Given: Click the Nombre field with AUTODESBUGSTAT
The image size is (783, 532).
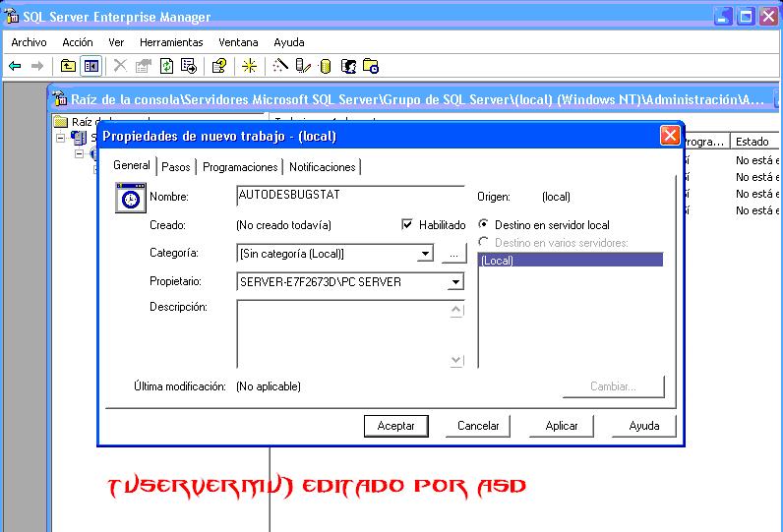Looking at the screenshot, I should pos(350,196).
